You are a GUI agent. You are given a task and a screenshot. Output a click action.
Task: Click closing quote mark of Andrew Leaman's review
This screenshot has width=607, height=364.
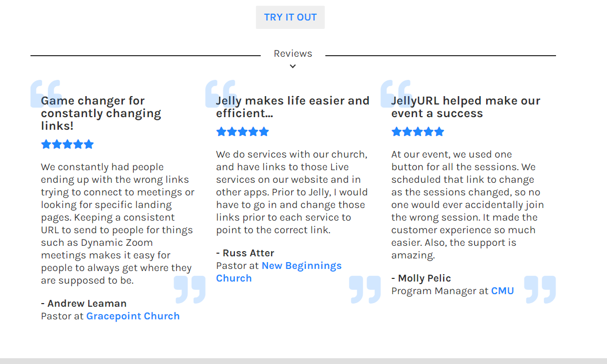pyautogui.click(x=190, y=289)
